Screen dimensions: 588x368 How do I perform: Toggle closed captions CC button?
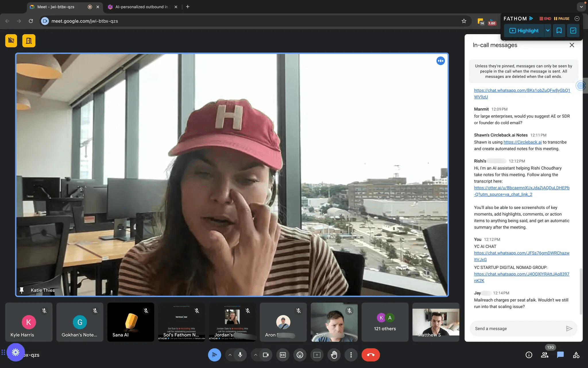[283, 355]
